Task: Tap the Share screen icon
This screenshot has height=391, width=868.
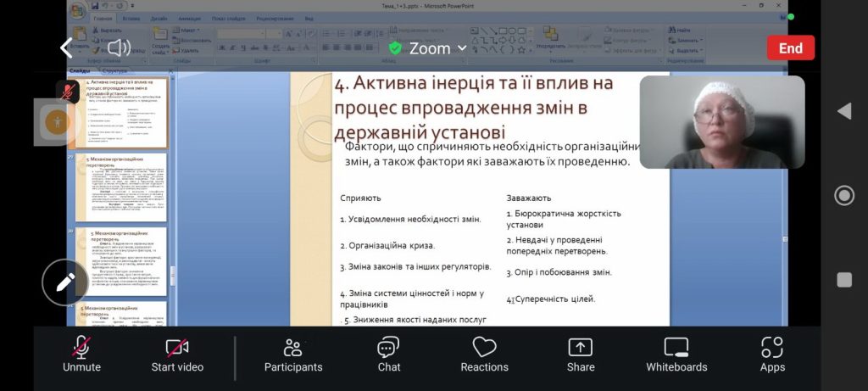Action: [x=581, y=354]
